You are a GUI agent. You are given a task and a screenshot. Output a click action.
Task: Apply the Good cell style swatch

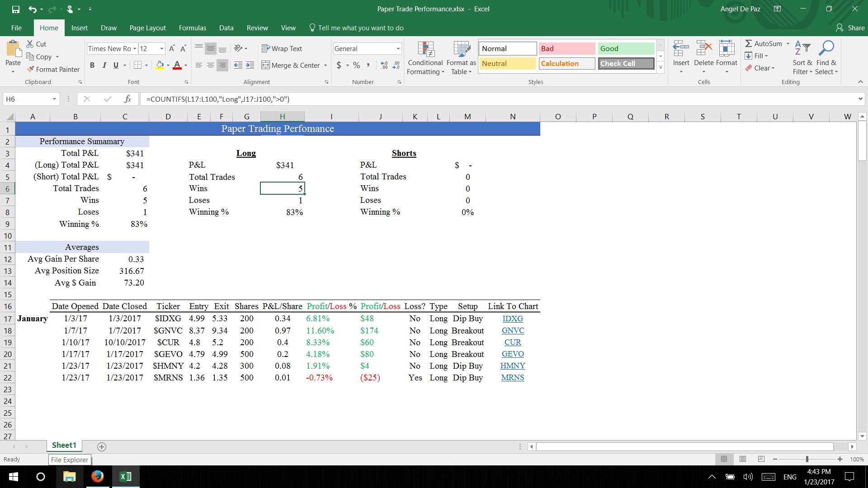pyautogui.click(x=626, y=48)
